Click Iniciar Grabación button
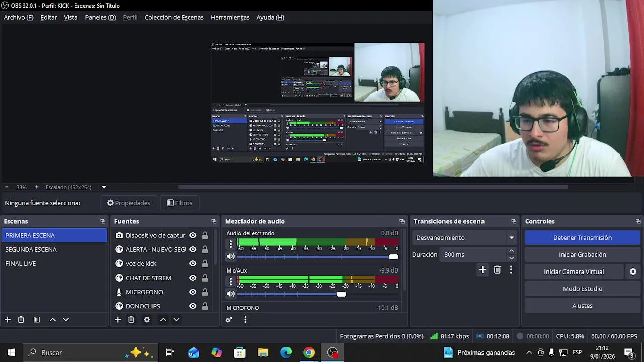 [583, 255]
